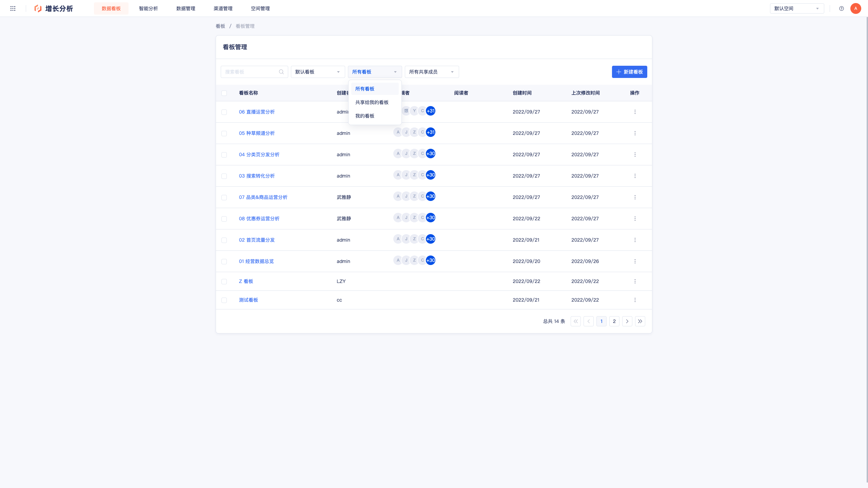Open the 所有共享成员 dropdown
The height and width of the screenshot is (488, 868).
[x=432, y=72]
